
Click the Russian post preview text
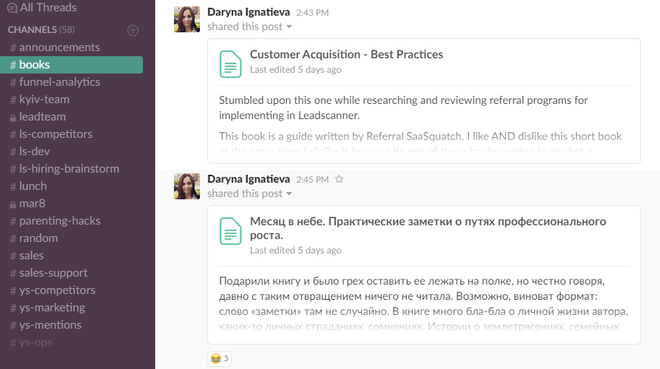(423, 304)
